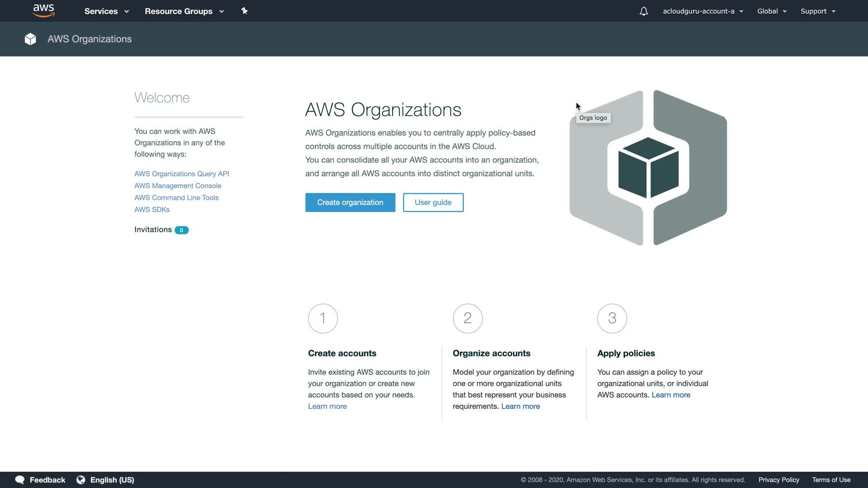Image resolution: width=868 pixels, height=488 pixels.
Task: Click the Create organization button
Action: (x=350, y=202)
